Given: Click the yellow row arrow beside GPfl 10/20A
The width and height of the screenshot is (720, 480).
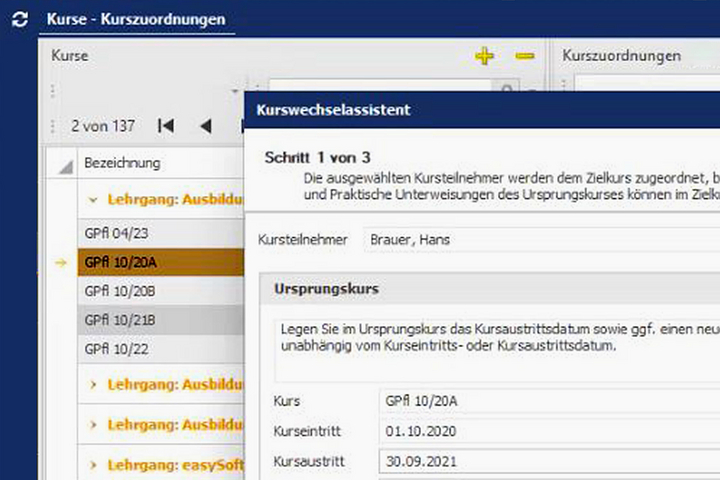Looking at the screenshot, I should tap(60, 263).
